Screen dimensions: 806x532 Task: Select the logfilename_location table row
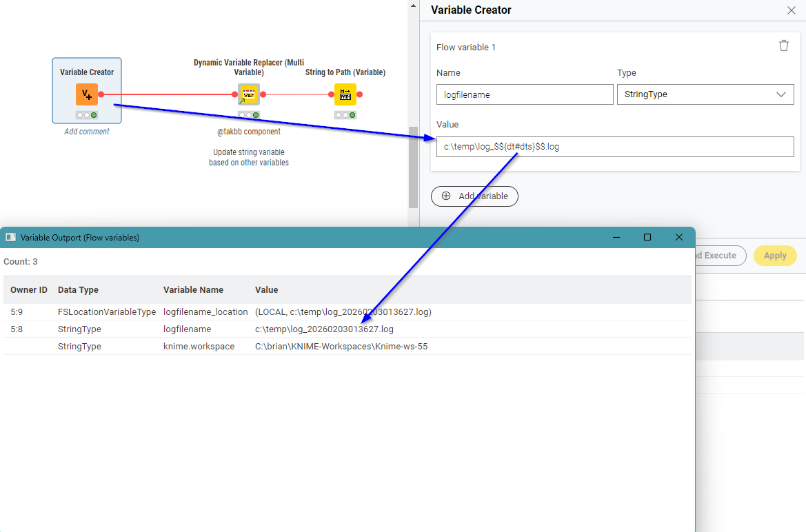point(345,312)
